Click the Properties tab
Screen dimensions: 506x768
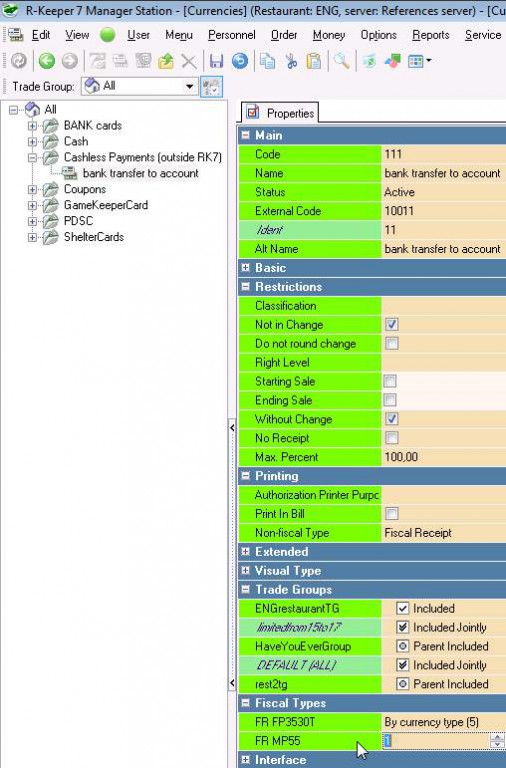pyautogui.click(x=280, y=113)
